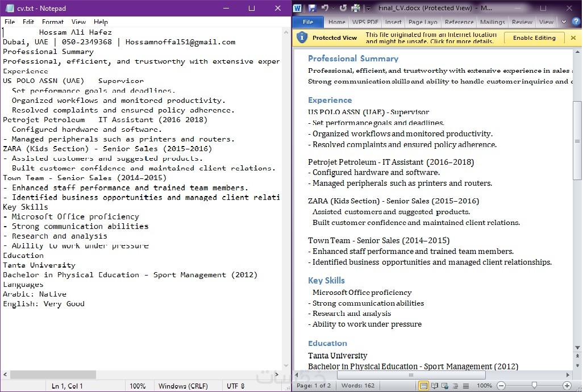Click Notepad's vertical scroll down arrow
The width and height of the screenshot is (583, 392).
(x=286, y=366)
